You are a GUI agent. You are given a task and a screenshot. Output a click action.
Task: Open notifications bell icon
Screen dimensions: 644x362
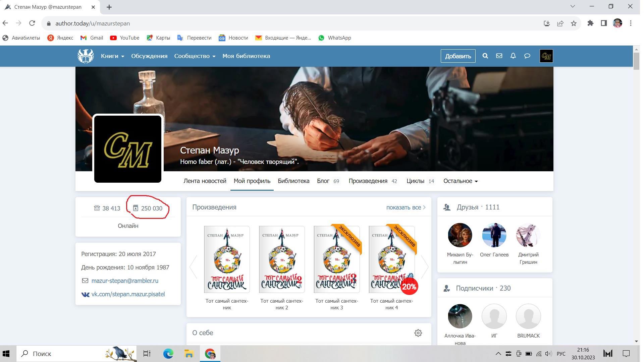513,56
